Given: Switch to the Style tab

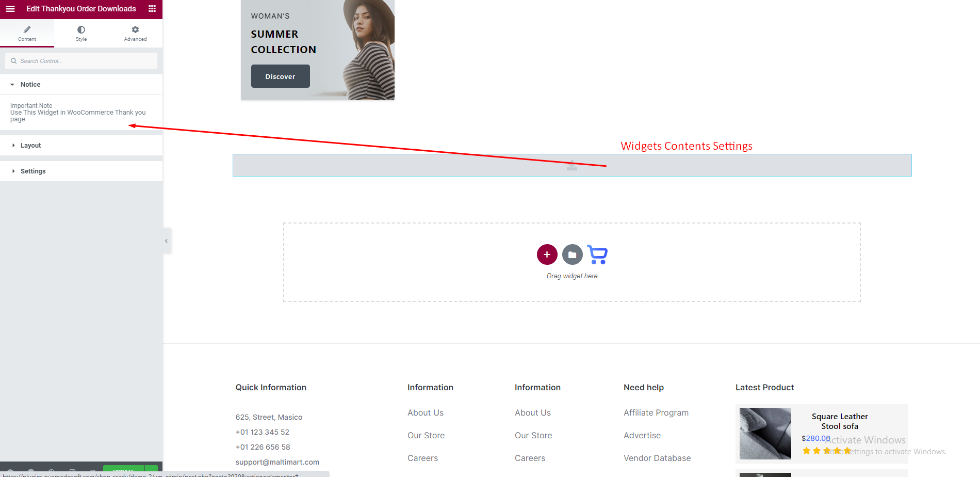Looking at the screenshot, I should [x=81, y=33].
